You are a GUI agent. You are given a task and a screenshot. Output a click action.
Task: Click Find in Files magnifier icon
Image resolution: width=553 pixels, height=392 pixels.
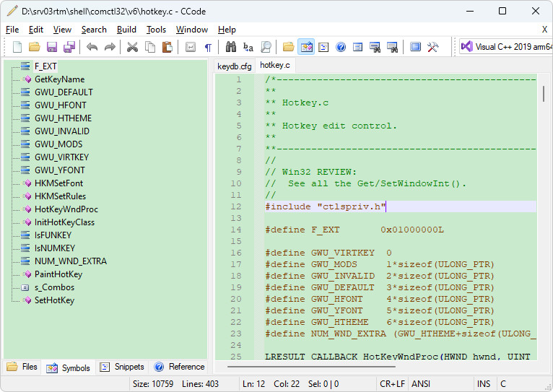tap(266, 47)
